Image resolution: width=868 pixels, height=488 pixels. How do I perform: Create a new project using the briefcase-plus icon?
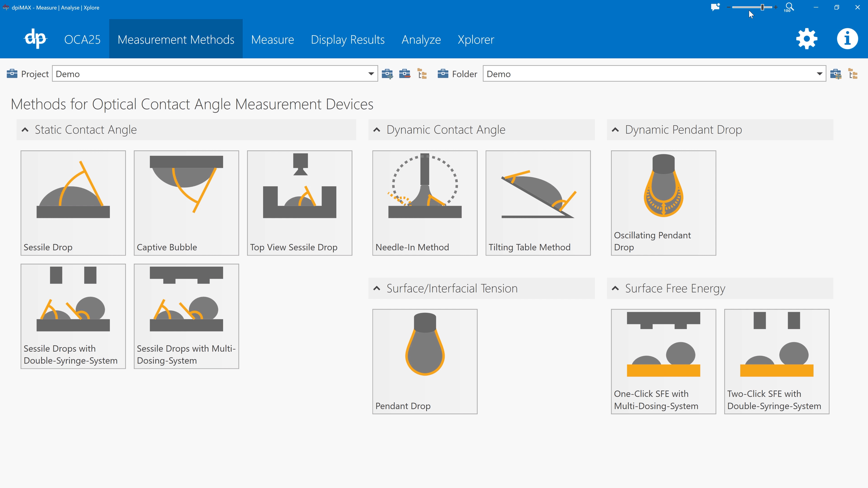point(387,73)
